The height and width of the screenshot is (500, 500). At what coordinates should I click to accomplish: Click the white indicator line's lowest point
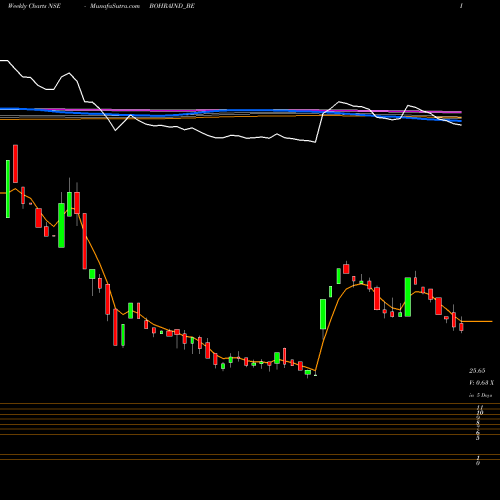(x=315, y=142)
